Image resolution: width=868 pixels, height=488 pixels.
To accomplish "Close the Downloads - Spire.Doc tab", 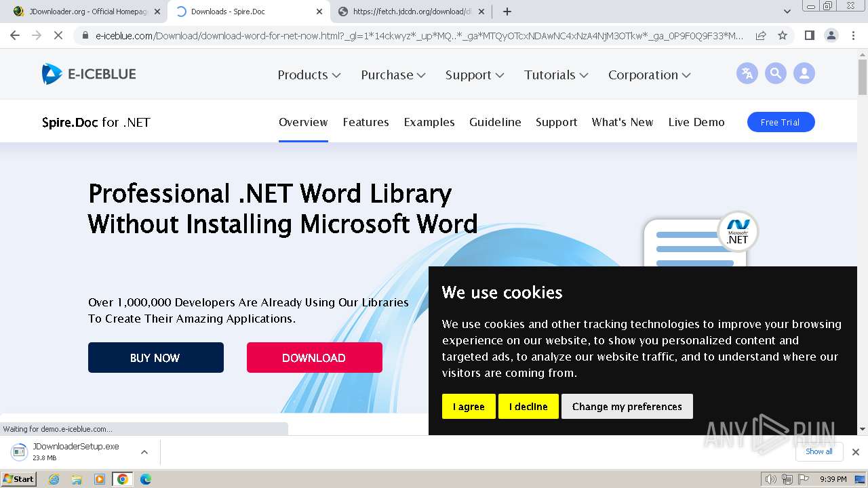I will pyautogui.click(x=319, y=12).
